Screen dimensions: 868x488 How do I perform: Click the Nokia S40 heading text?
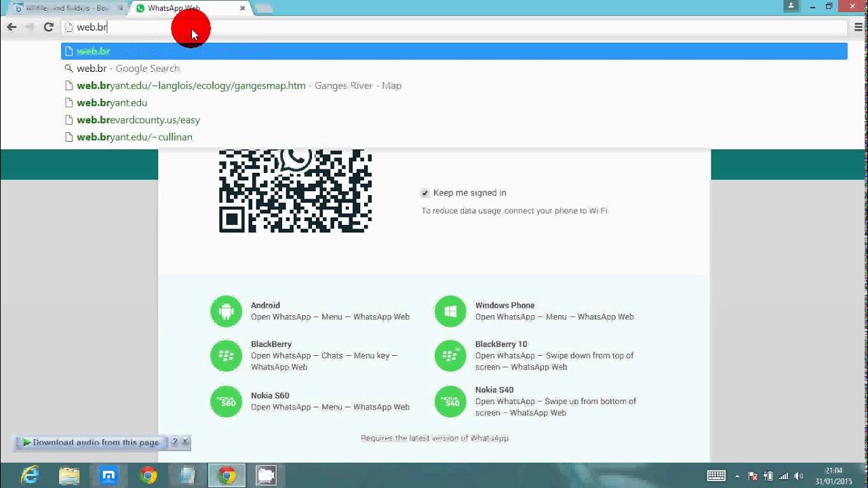click(x=494, y=390)
